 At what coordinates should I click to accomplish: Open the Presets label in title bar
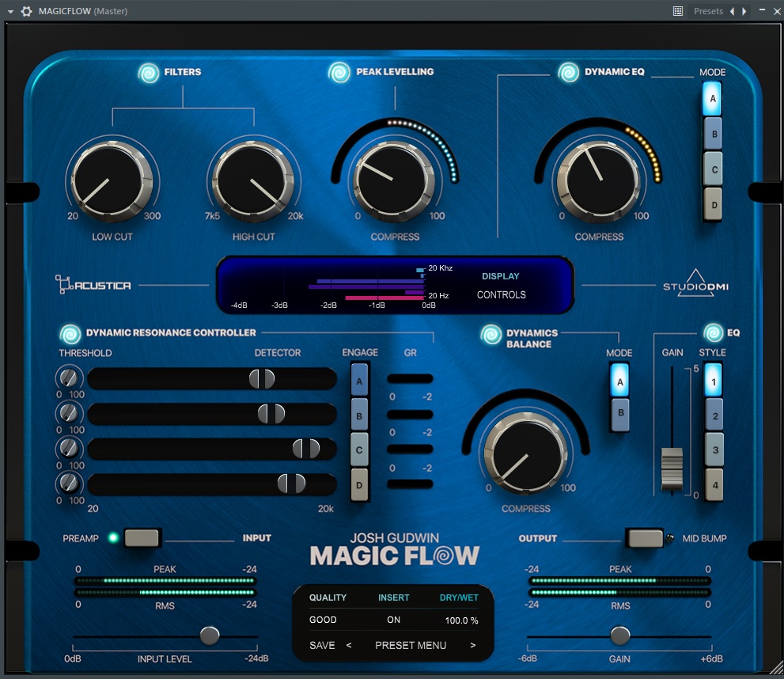pos(708,11)
